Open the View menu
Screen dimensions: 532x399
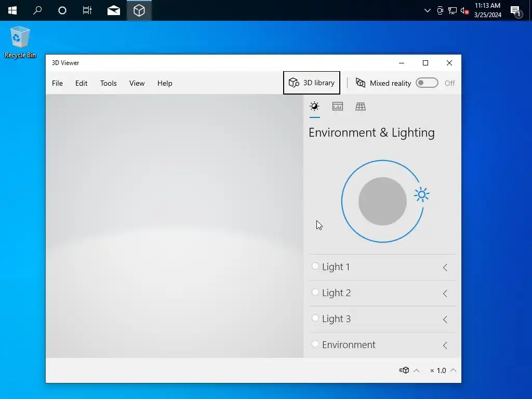tap(137, 83)
